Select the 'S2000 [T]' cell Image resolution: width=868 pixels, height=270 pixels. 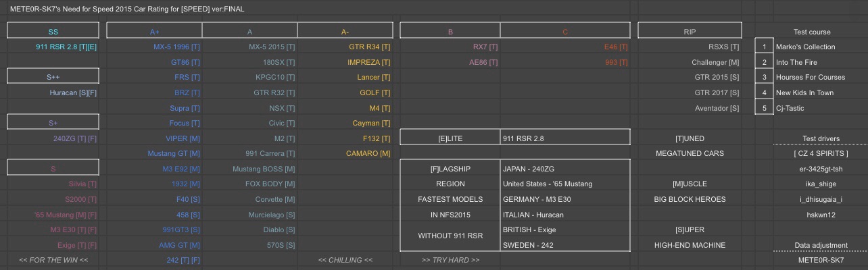click(53, 199)
